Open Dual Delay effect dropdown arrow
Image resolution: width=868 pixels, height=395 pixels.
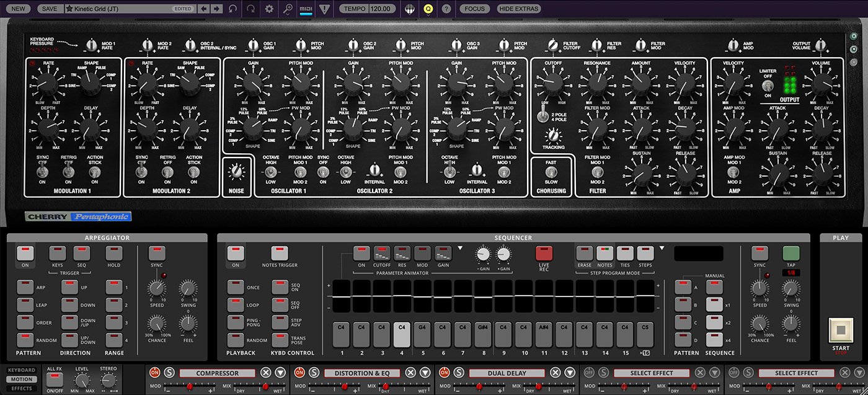(x=570, y=373)
